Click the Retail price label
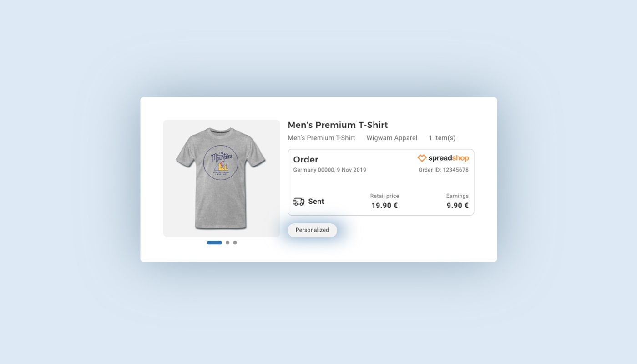 384,196
